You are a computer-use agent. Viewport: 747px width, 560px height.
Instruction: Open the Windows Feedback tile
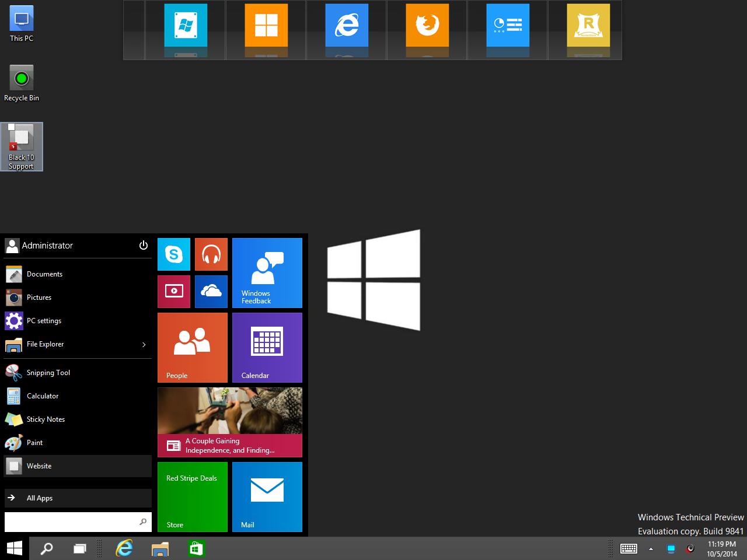tap(267, 273)
